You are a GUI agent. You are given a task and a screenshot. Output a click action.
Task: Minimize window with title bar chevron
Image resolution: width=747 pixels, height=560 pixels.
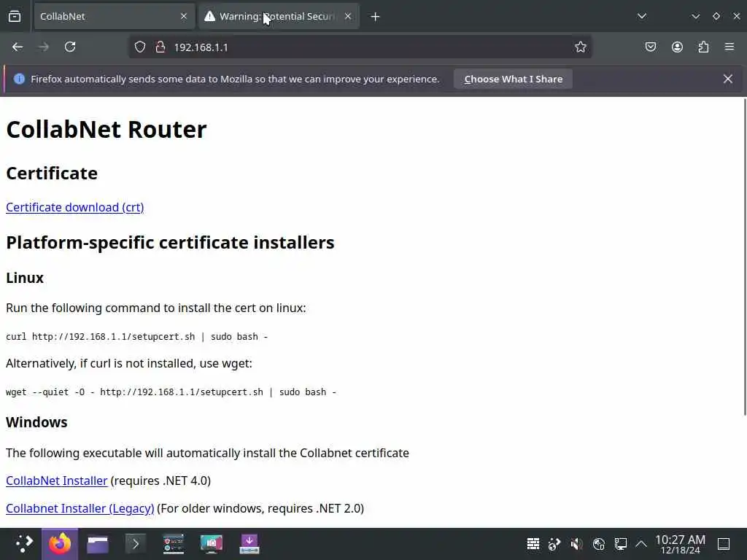click(x=695, y=17)
